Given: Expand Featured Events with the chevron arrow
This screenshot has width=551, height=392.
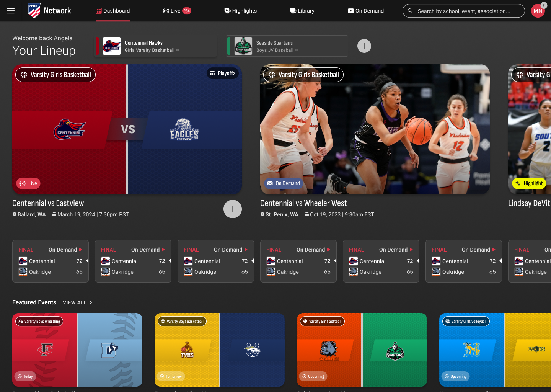Looking at the screenshot, I should tap(91, 302).
